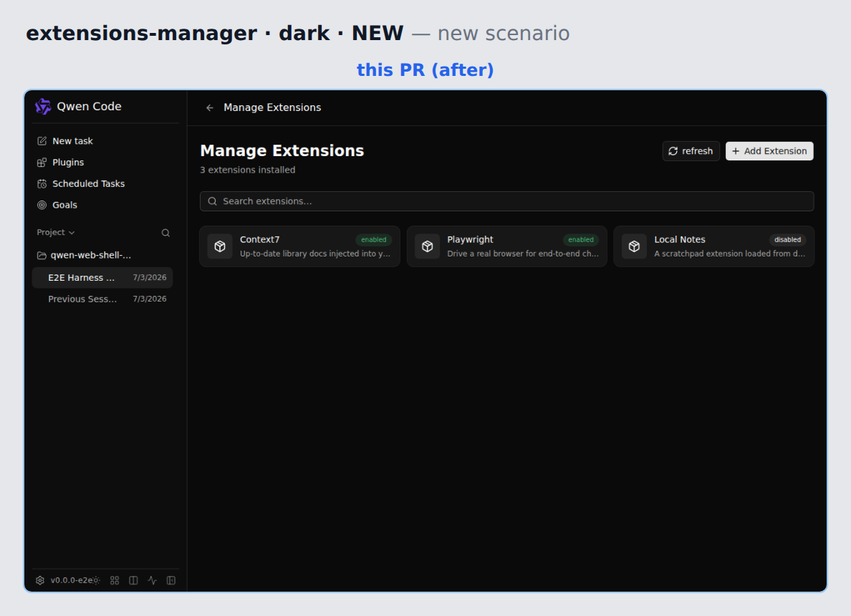Click the disabled badge on Local Notes
Screen dimensions: 851x616
pos(787,240)
